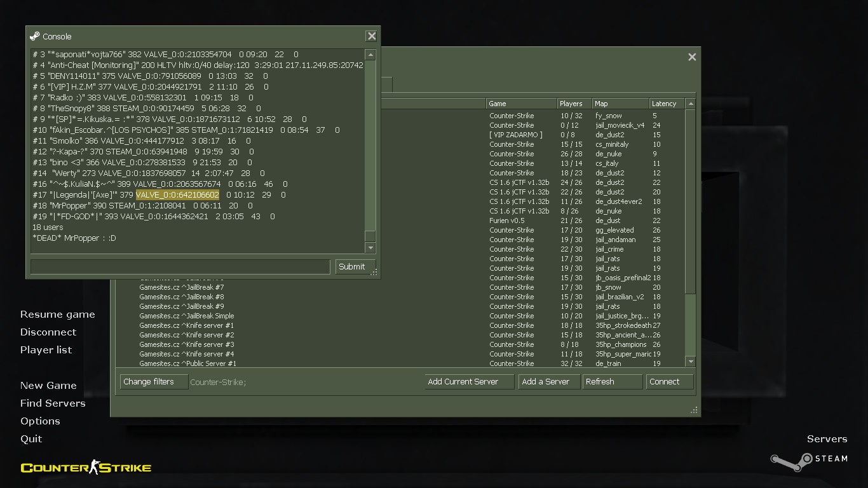
Task: Open Change filters in server browser
Action: (154, 382)
